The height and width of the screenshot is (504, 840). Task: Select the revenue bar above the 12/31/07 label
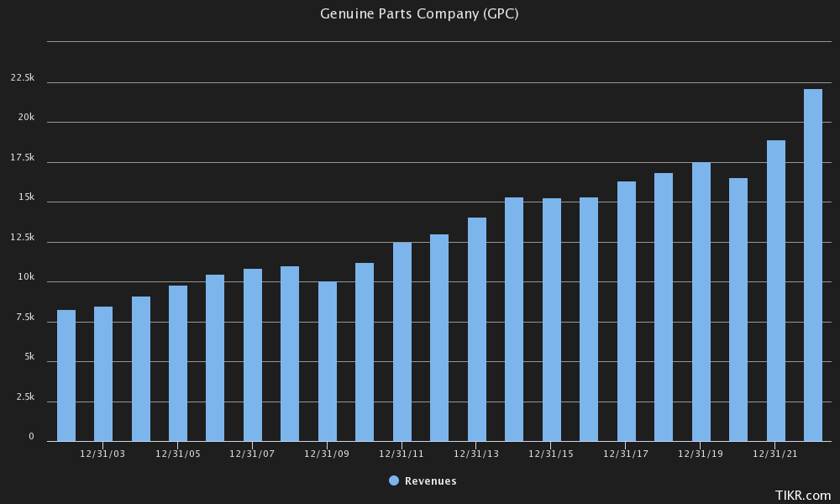tap(253, 355)
